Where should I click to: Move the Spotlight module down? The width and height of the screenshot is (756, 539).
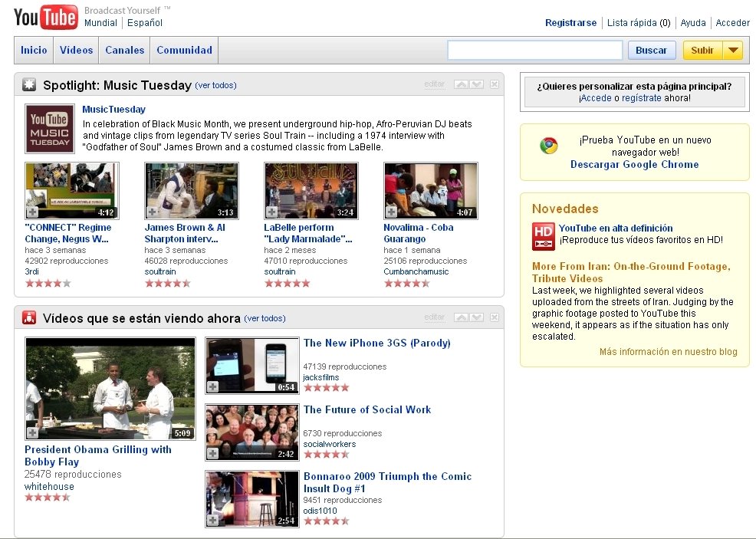point(476,84)
